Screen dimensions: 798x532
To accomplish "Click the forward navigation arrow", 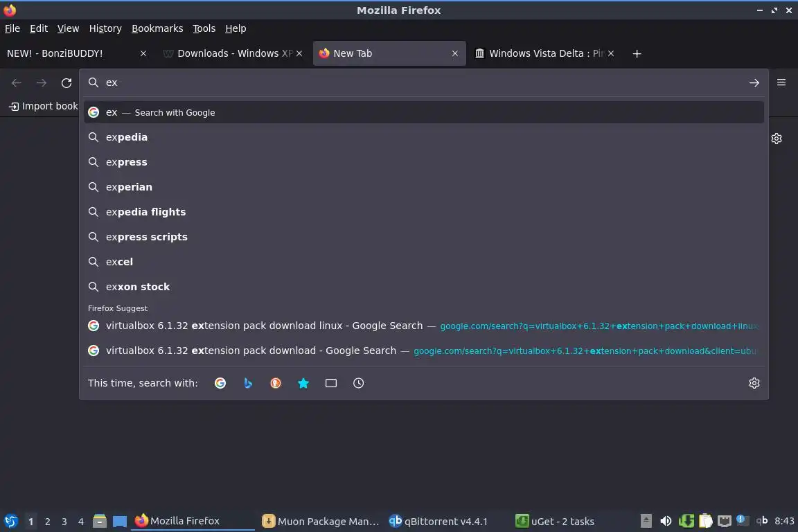I will (x=42, y=83).
